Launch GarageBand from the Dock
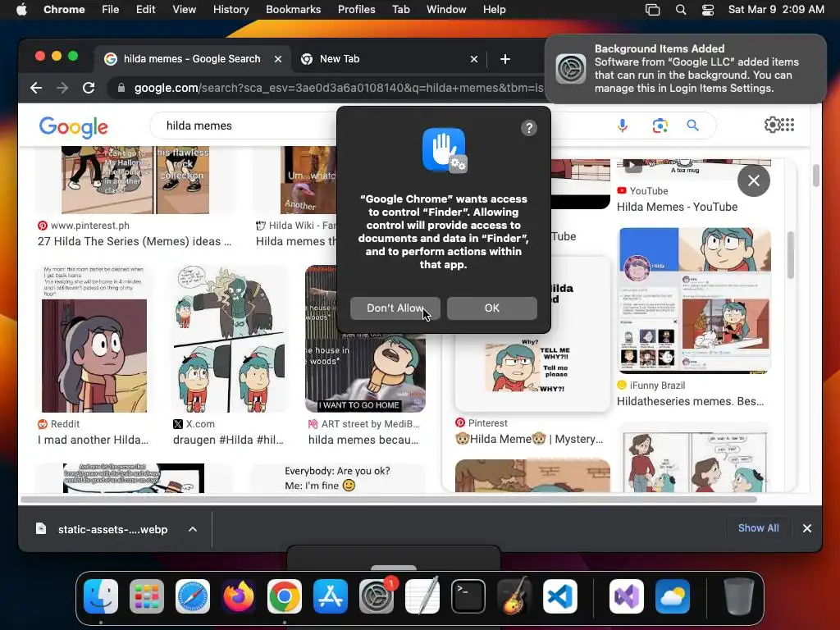The width and height of the screenshot is (840, 630). [514, 596]
